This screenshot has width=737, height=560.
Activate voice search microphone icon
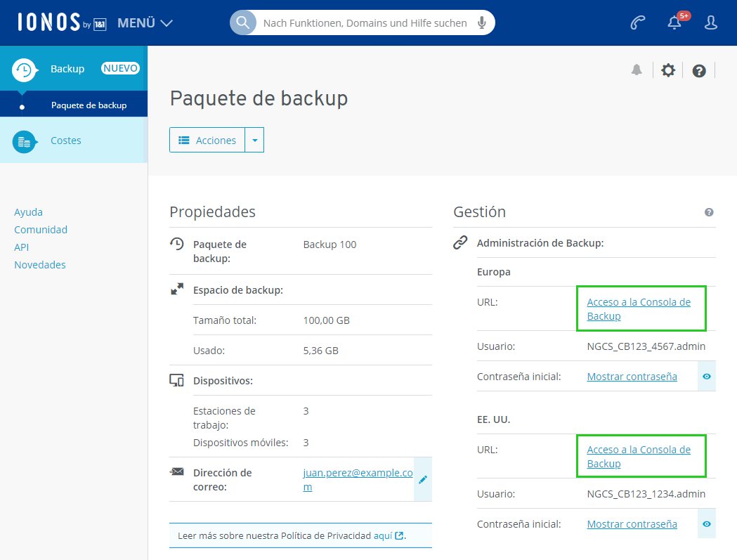coord(482,22)
